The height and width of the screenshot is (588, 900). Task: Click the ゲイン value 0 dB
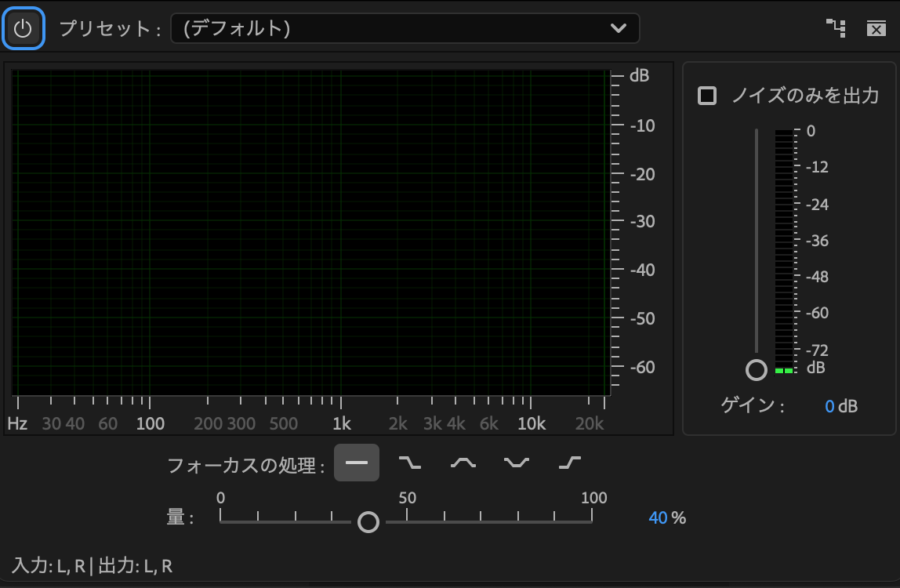[x=829, y=406]
